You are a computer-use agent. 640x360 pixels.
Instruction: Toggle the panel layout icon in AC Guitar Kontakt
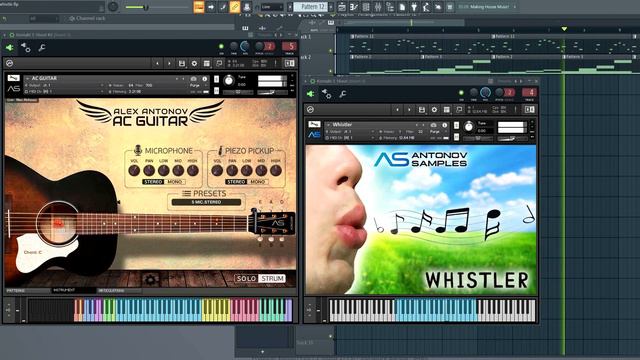coord(289,63)
